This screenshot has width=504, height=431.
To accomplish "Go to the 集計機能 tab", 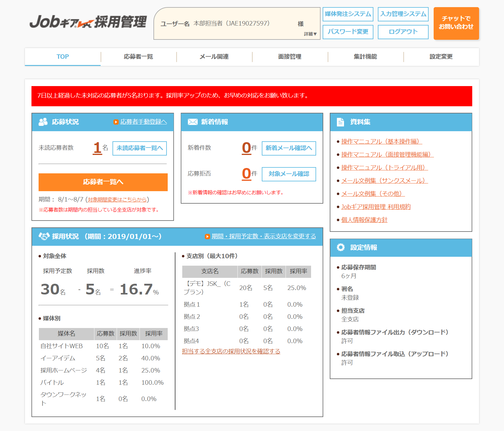I will [365, 57].
